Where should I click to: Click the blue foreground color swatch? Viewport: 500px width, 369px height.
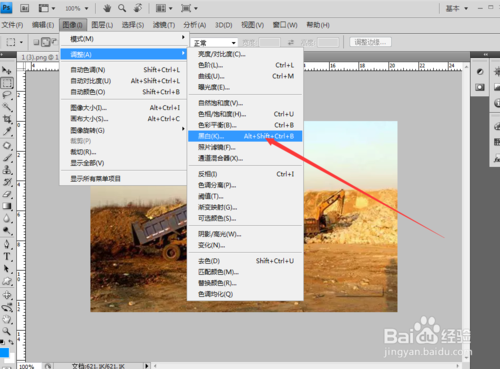coord(4,353)
